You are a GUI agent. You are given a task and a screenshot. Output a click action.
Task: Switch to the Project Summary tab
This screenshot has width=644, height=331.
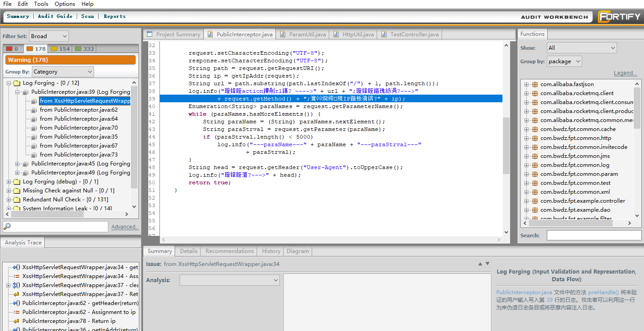coord(173,35)
